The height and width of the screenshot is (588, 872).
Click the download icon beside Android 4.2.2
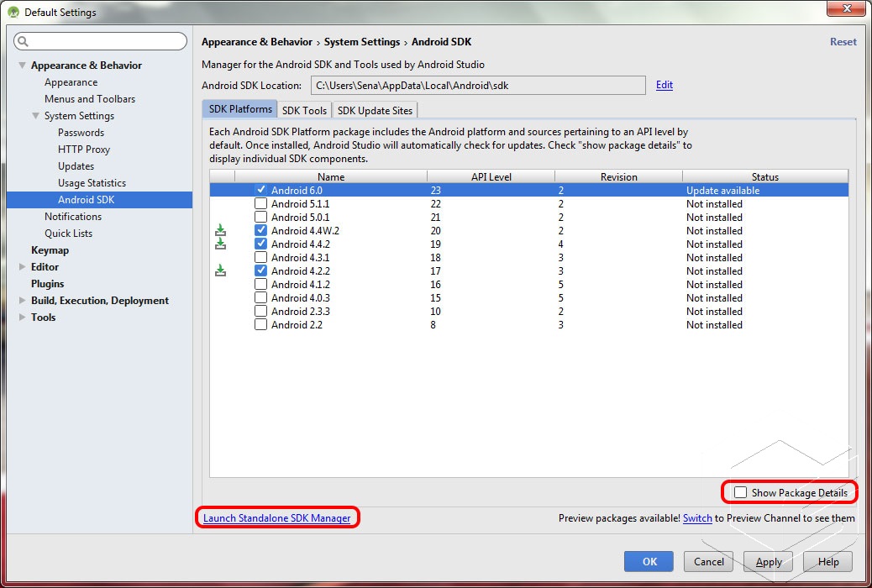[220, 270]
